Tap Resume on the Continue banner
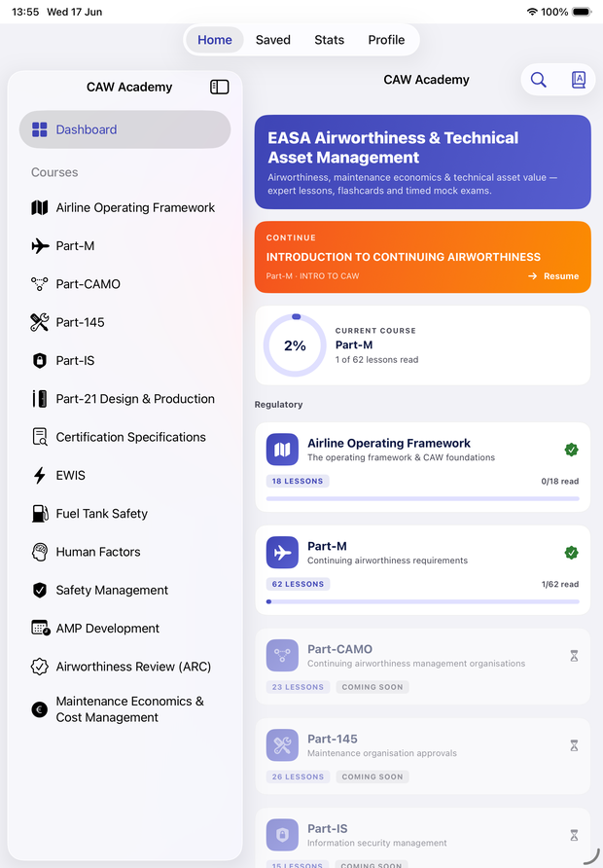The image size is (603, 868). click(553, 275)
